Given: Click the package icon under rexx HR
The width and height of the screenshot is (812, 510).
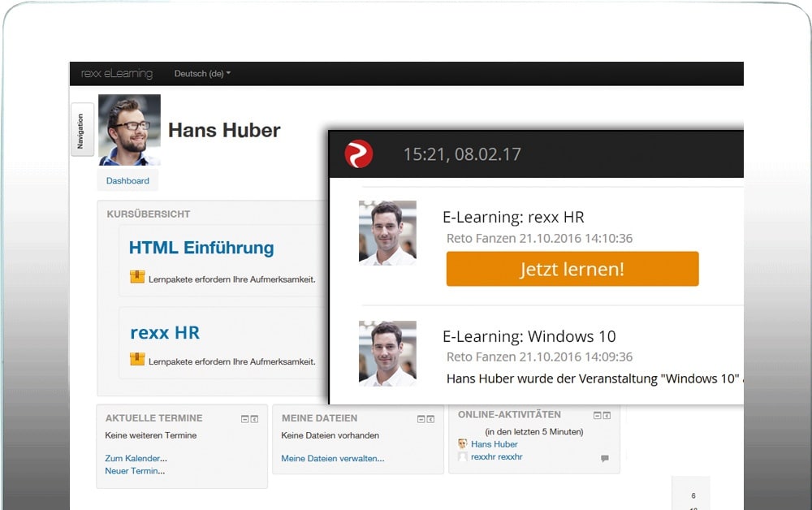Looking at the screenshot, I should [x=137, y=359].
